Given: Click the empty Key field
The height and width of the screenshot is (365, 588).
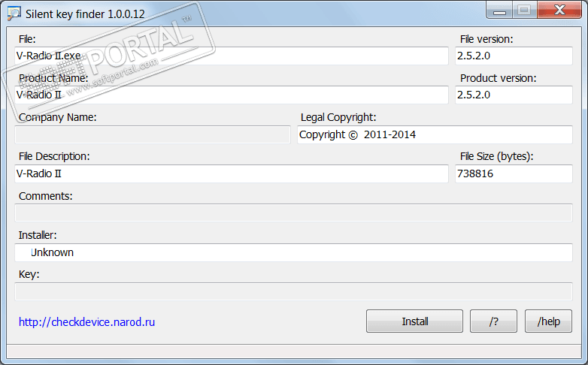Looking at the screenshot, I should coord(294,291).
